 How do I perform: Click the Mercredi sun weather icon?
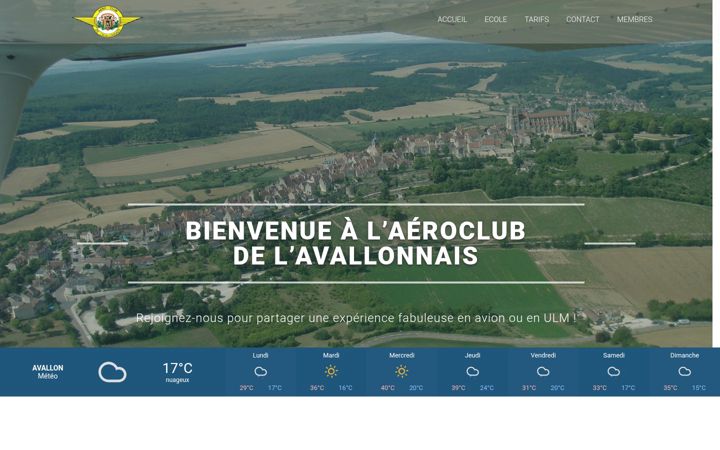point(402,371)
